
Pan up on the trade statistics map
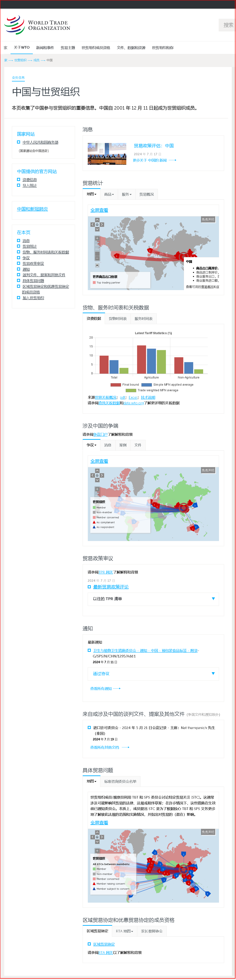click(x=97, y=220)
